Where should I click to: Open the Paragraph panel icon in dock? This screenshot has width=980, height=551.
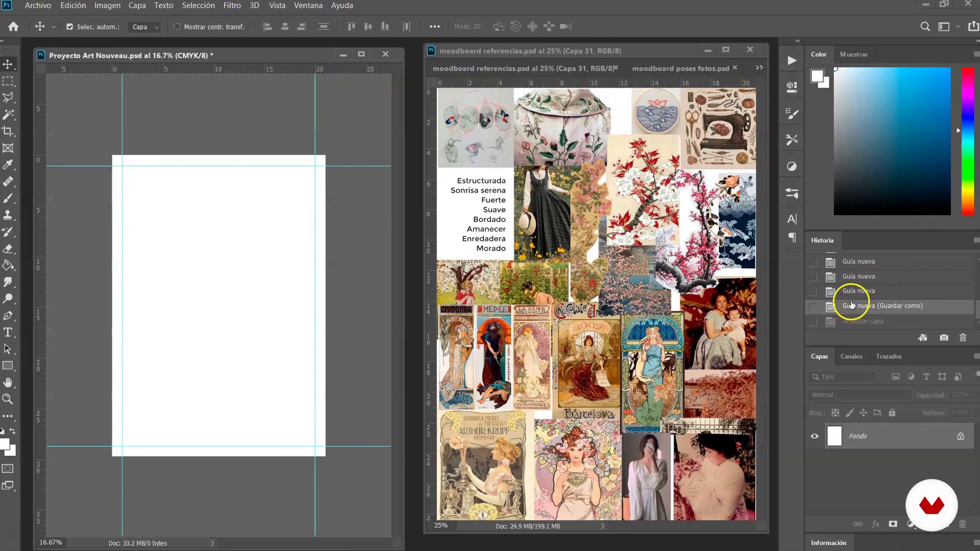pyautogui.click(x=792, y=237)
